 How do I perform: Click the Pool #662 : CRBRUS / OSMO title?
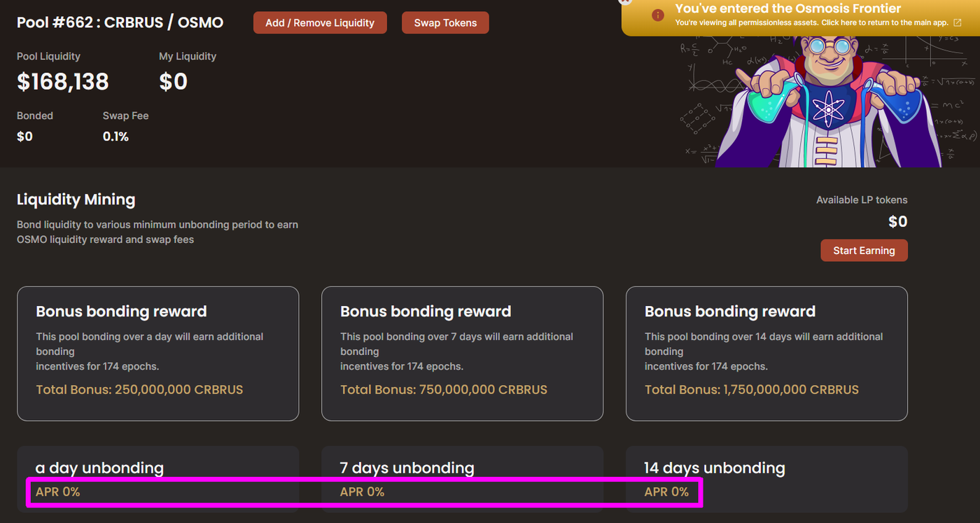click(x=120, y=22)
